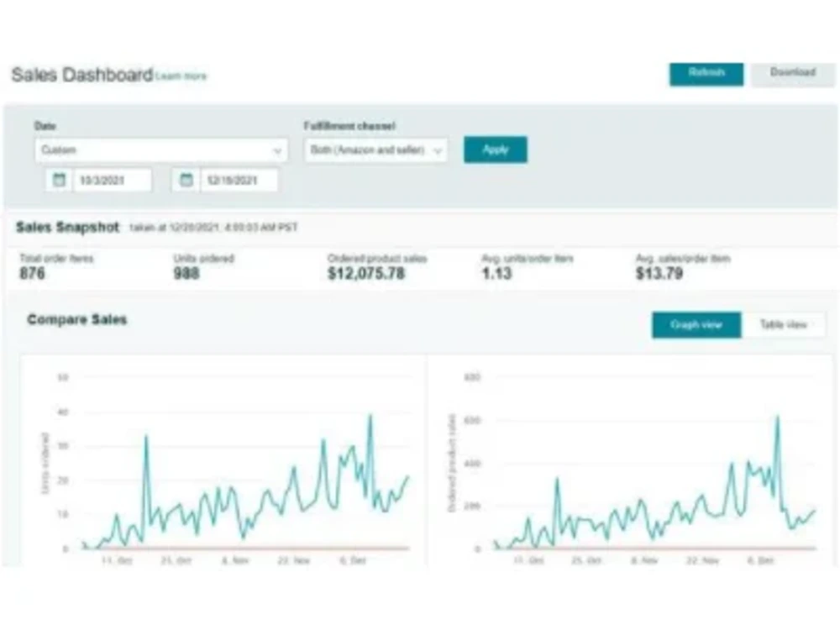Click the Refresh button
Screen dimensions: 840x630
coord(706,74)
